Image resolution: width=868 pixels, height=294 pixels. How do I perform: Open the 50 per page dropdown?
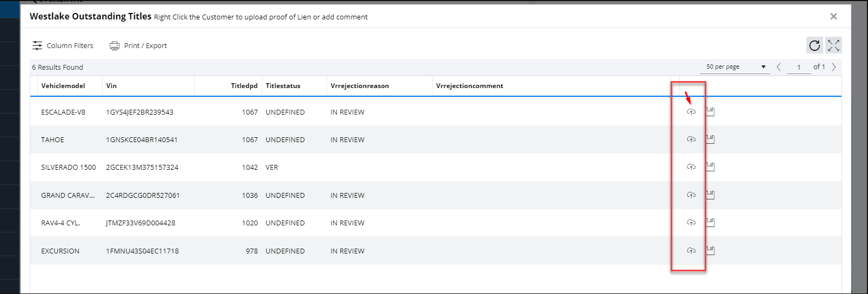(736, 67)
